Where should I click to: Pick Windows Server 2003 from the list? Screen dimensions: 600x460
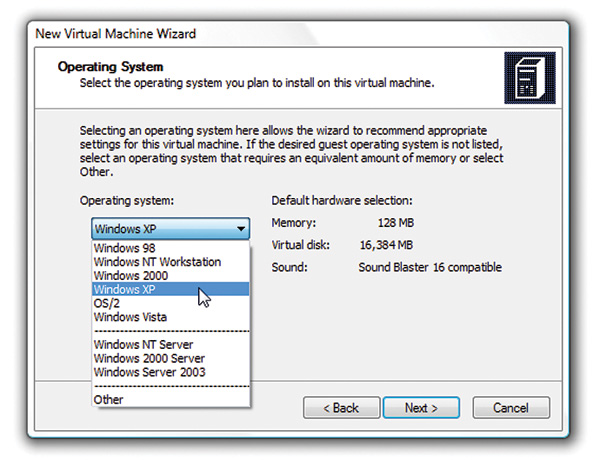[x=171, y=372]
